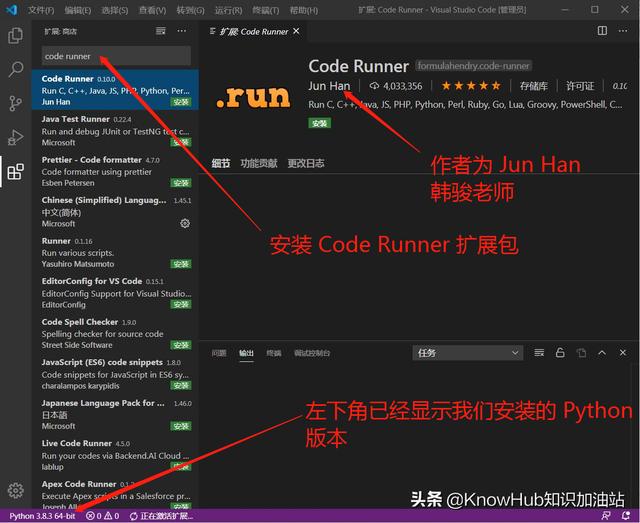The image size is (640, 523).
Task: Close the Code Runner extension tab
Action: tap(296, 31)
